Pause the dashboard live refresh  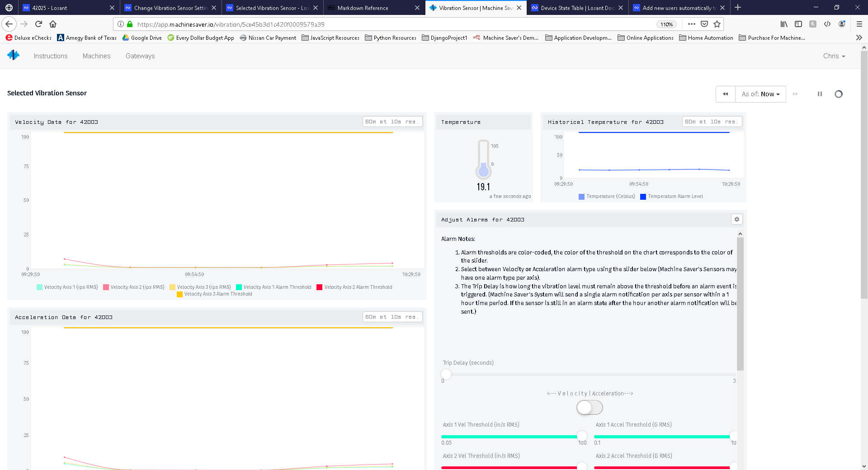point(820,94)
